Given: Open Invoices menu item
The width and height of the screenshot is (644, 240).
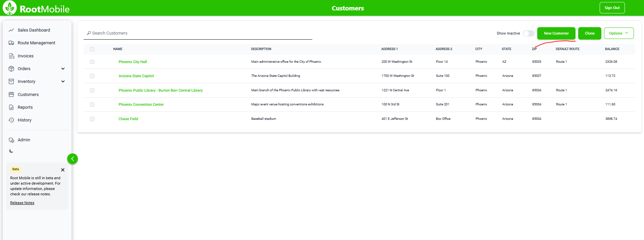Looking at the screenshot, I should [x=26, y=56].
